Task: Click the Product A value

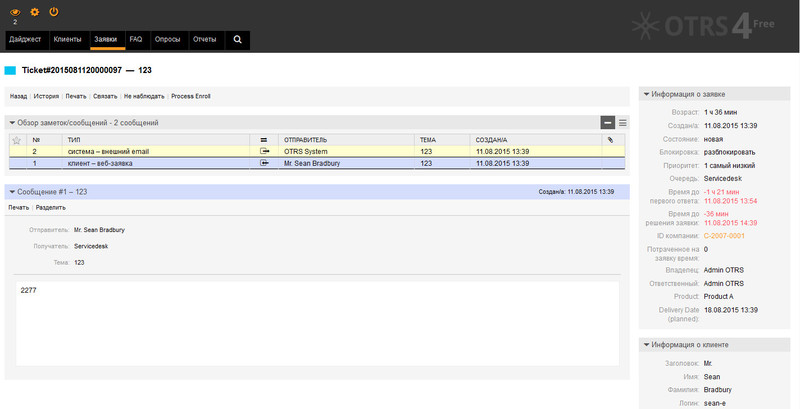Action: coord(718,297)
